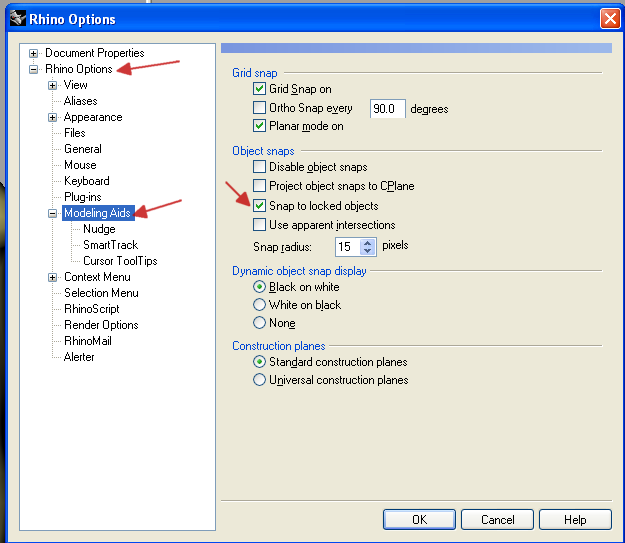Collapse the Rhino Options tree node
The image size is (625, 543).
[x=33, y=69]
